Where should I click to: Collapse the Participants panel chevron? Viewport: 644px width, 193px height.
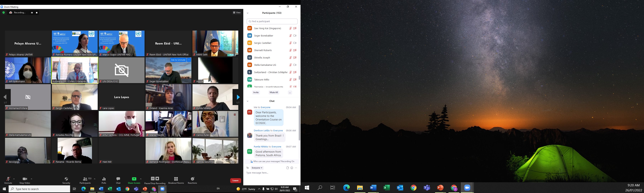pos(248,13)
